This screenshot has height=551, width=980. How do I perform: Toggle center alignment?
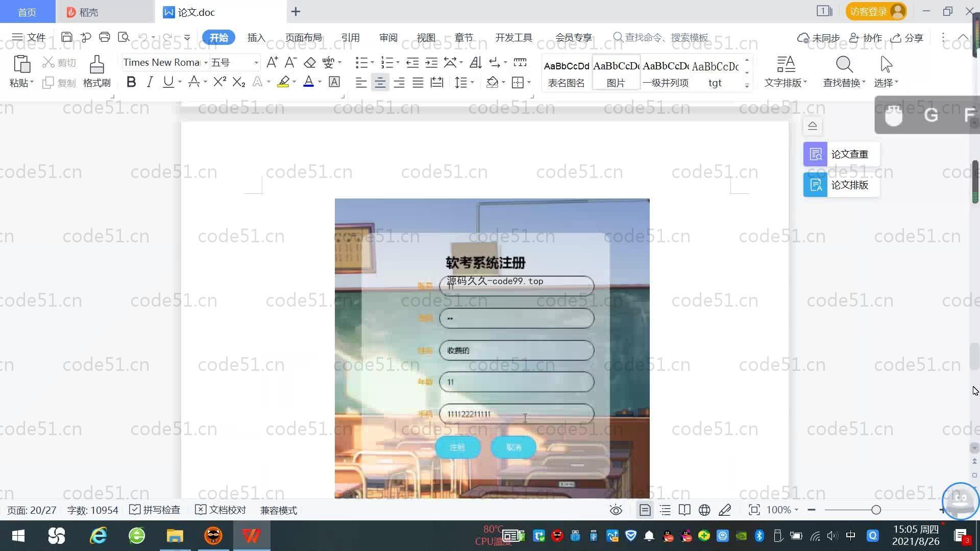point(380,82)
